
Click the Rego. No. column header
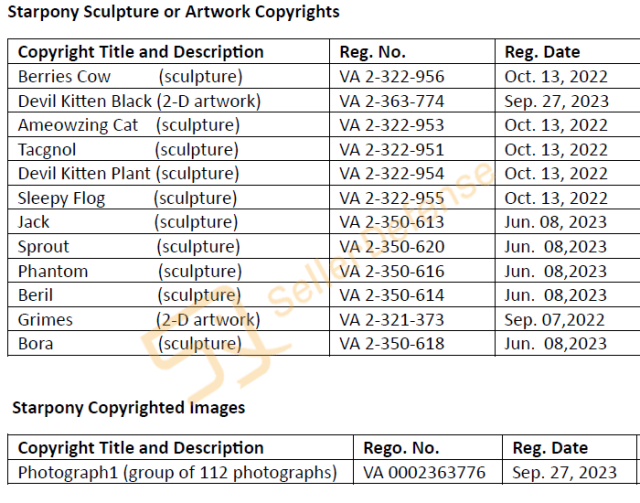(401, 448)
